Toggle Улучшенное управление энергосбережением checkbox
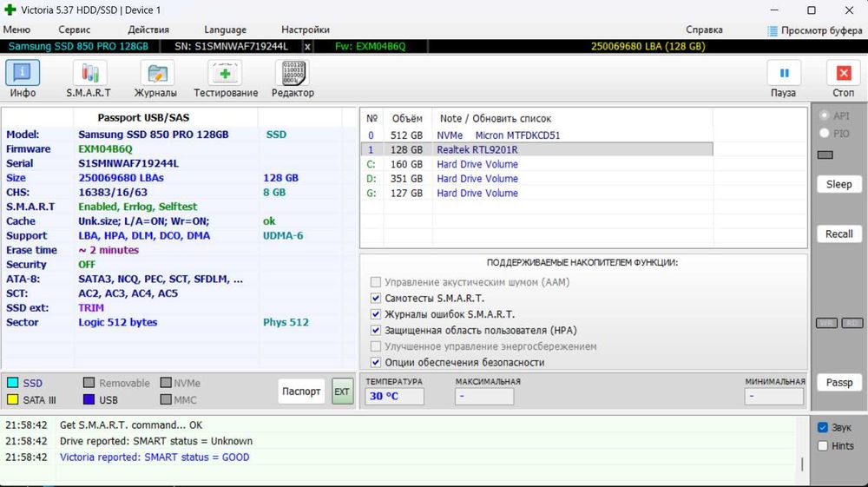The image size is (868, 487). pos(376,346)
